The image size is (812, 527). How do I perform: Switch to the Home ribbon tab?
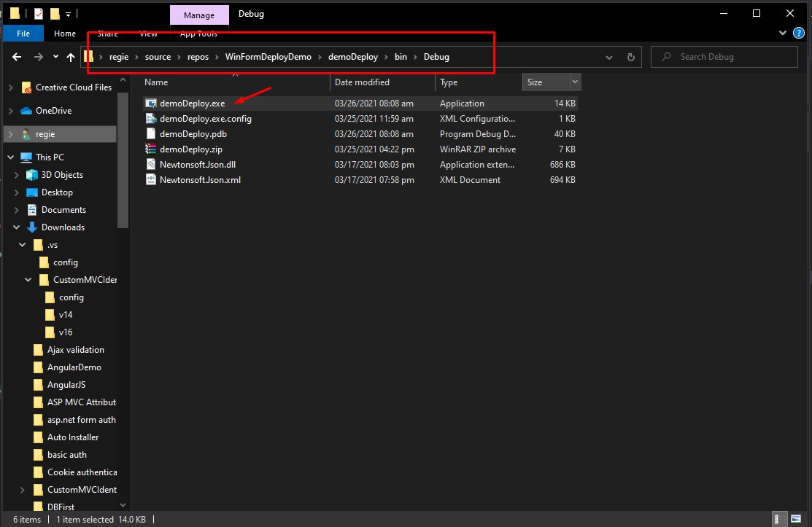coord(65,34)
